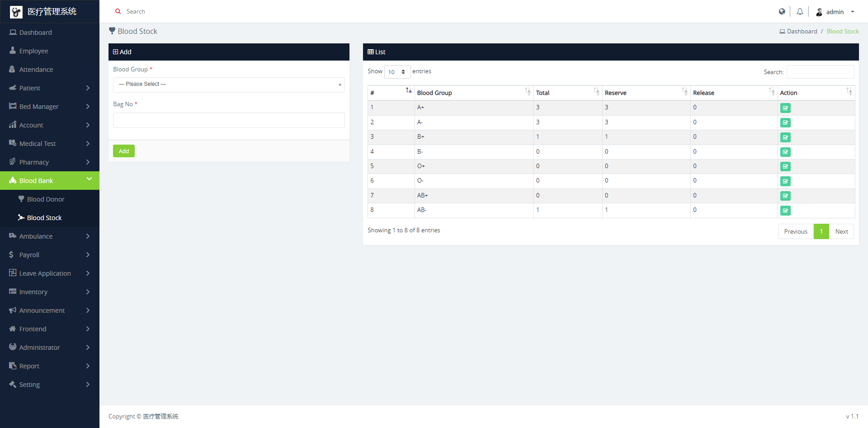This screenshot has height=428, width=868.
Task: Sort table by Total column
Action: (x=567, y=93)
